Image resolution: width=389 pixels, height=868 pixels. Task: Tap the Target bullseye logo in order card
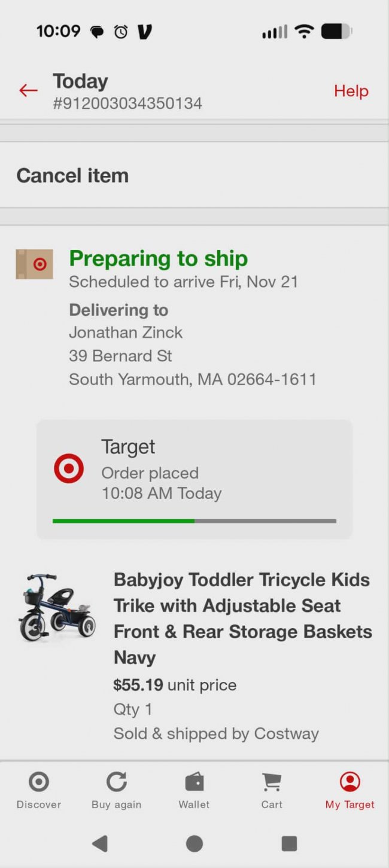pyautogui.click(x=69, y=468)
